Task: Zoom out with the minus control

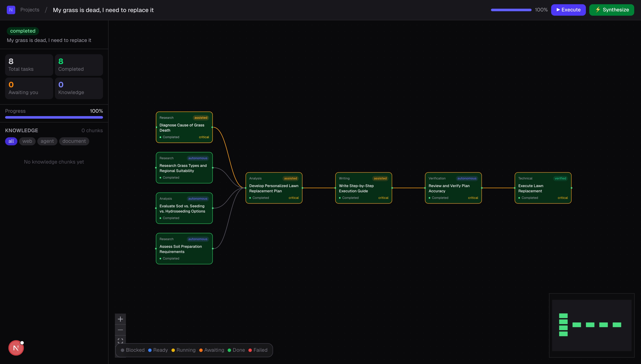Action: [120, 330]
